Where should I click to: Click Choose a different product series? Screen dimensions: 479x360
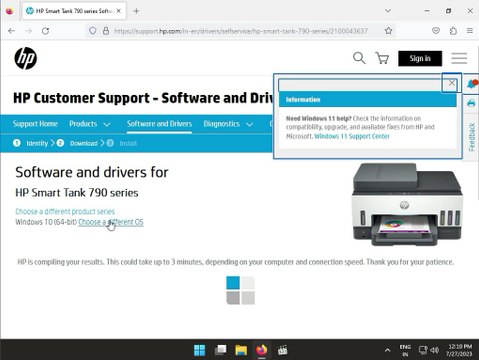(x=65, y=211)
